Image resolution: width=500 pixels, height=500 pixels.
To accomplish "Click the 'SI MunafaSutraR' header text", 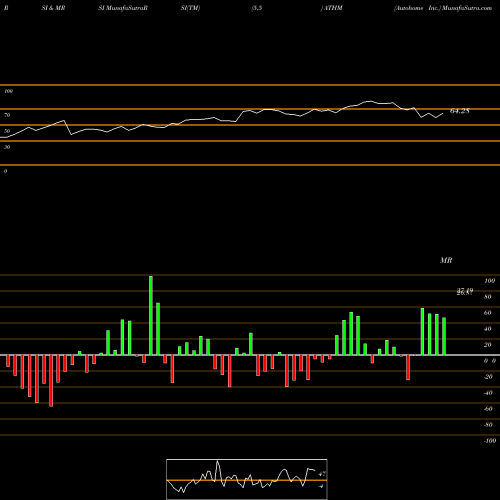I will [123, 8].
